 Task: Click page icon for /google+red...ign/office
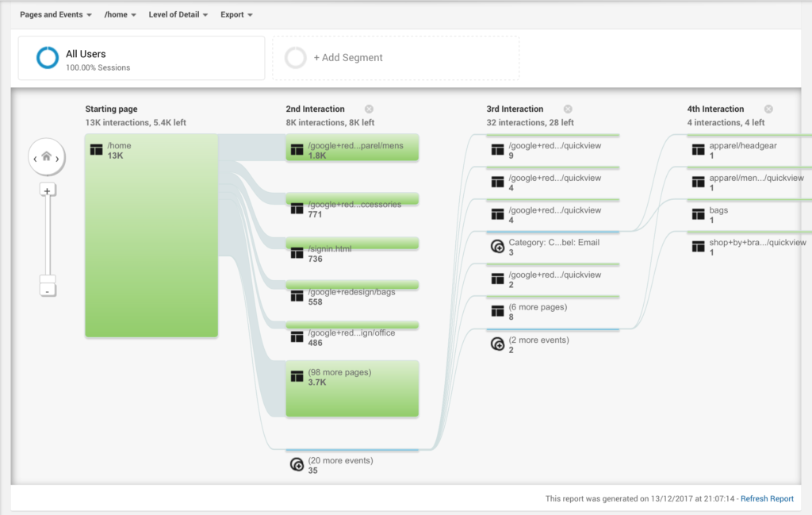(297, 336)
